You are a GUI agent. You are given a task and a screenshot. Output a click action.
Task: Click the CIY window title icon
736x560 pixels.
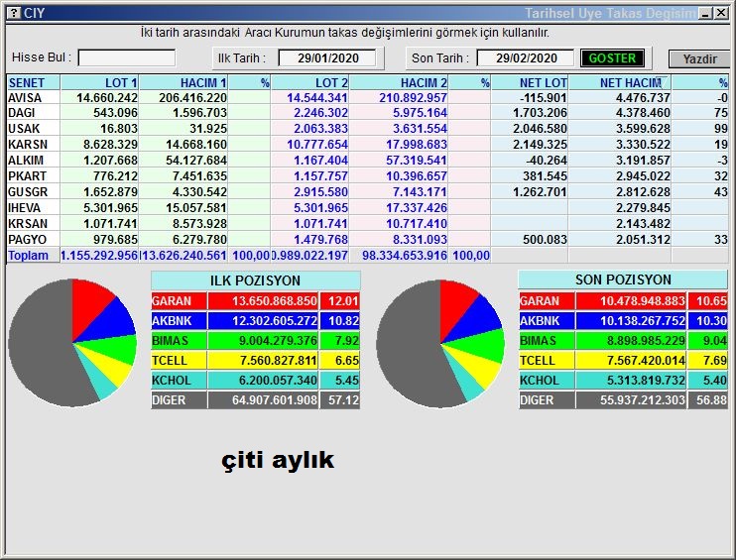pyautogui.click(x=12, y=13)
